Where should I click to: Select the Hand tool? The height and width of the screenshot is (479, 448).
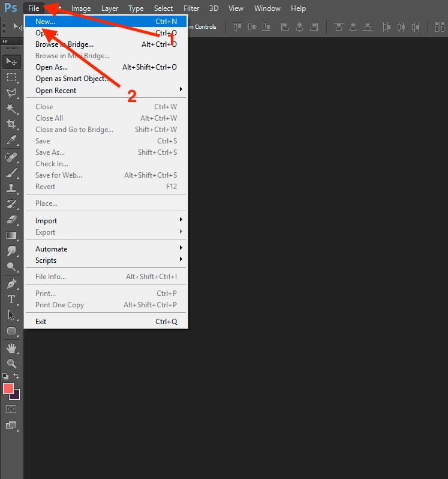[x=11, y=348]
